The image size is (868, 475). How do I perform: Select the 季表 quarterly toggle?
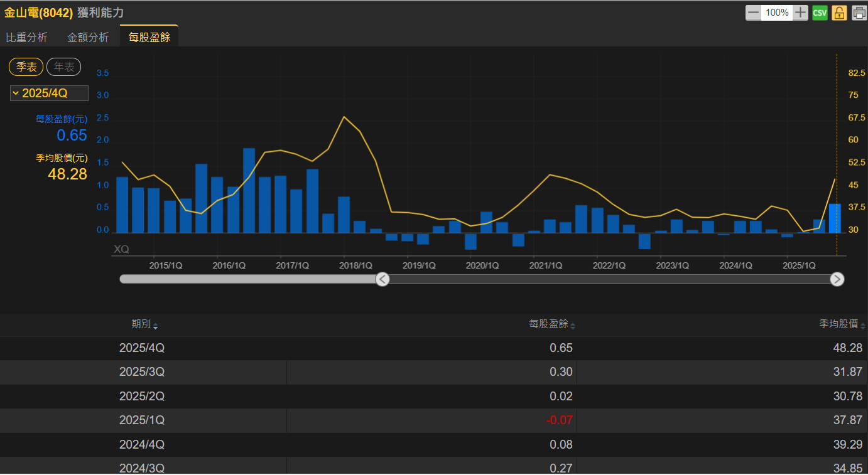(26, 67)
